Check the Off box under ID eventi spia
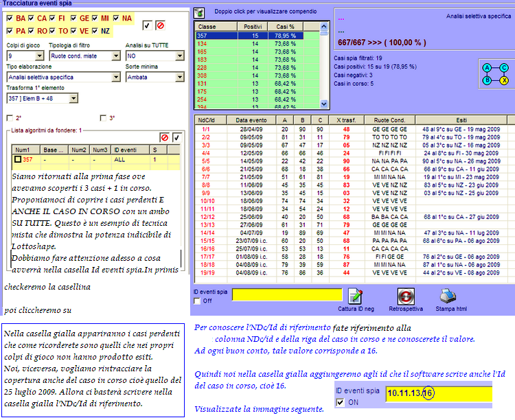515x420 pixels. [197, 301]
